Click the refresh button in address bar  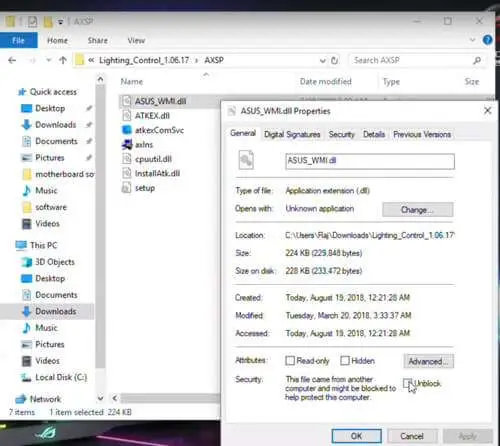(335, 60)
